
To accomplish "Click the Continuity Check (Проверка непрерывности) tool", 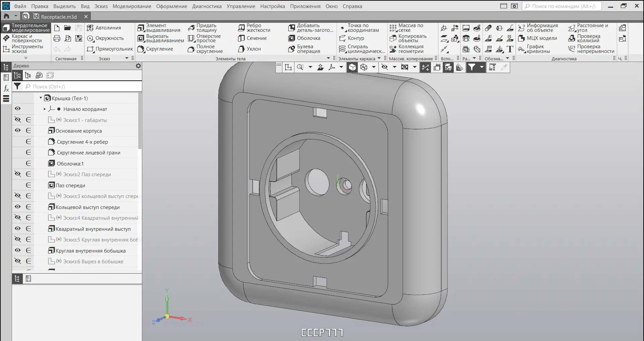I will 591,49.
